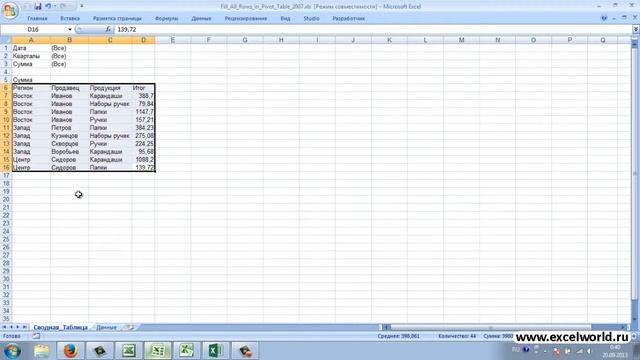This screenshot has width=640, height=360.
Task: Open the Разработчик ribbon tab
Action: [349, 18]
